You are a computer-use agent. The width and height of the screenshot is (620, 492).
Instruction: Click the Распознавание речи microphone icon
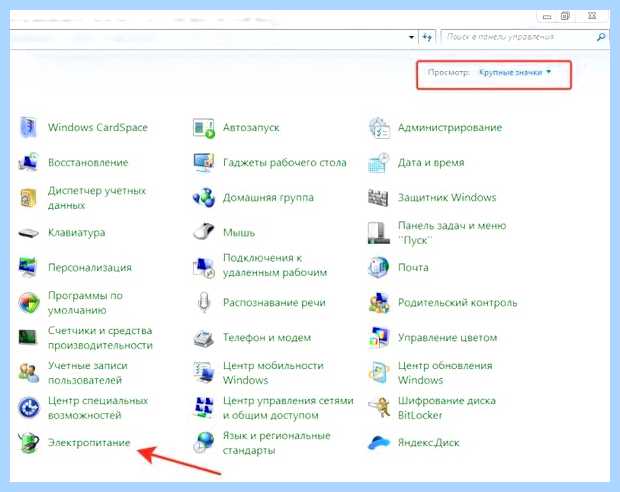tap(204, 302)
